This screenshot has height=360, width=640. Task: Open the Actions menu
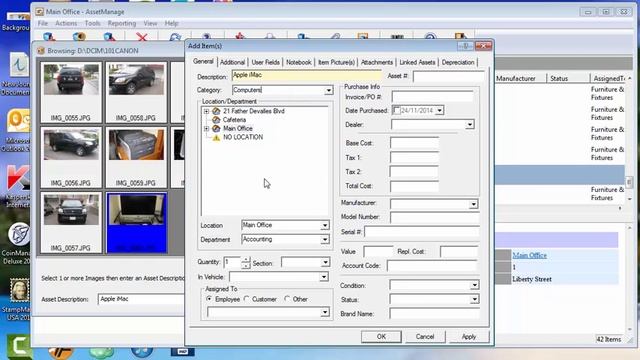[66, 23]
